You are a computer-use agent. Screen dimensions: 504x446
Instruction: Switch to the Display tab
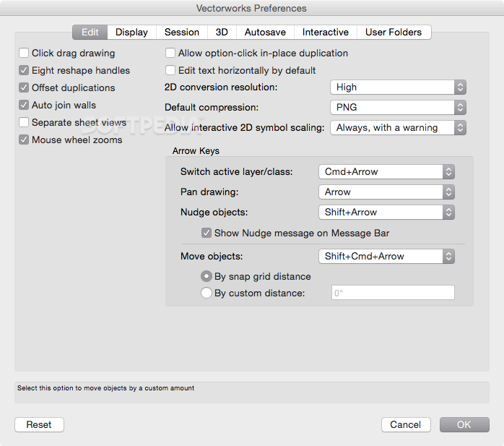[x=131, y=33]
